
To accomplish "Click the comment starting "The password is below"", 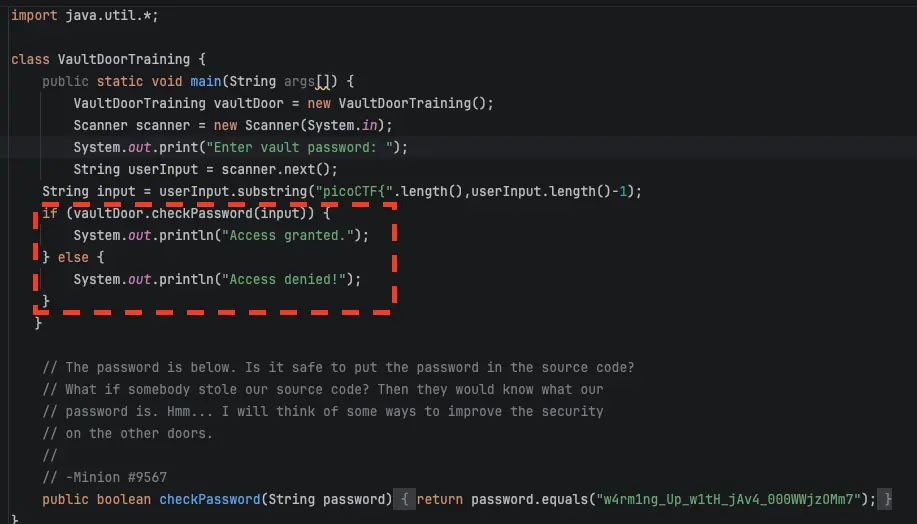I will pyautogui.click(x=340, y=367).
